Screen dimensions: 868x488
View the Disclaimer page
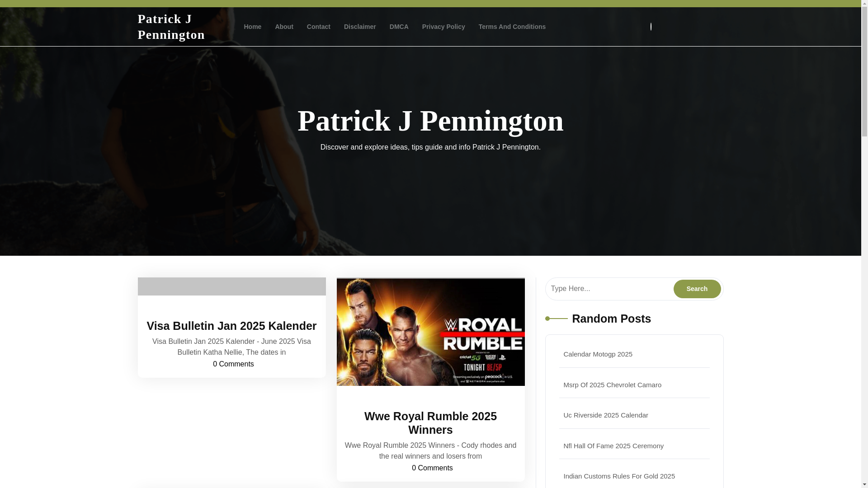(360, 27)
